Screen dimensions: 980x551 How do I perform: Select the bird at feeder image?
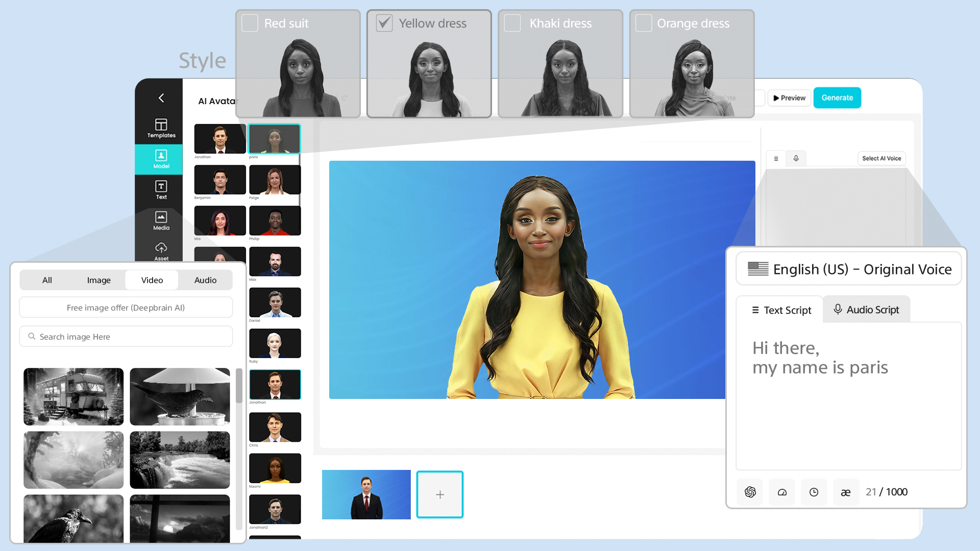pos(180,396)
